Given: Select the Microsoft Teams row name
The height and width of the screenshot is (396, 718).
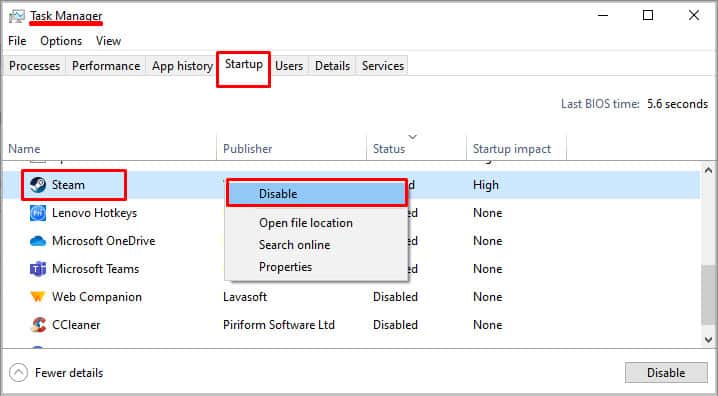Looking at the screenshot, I should [95, 269].
